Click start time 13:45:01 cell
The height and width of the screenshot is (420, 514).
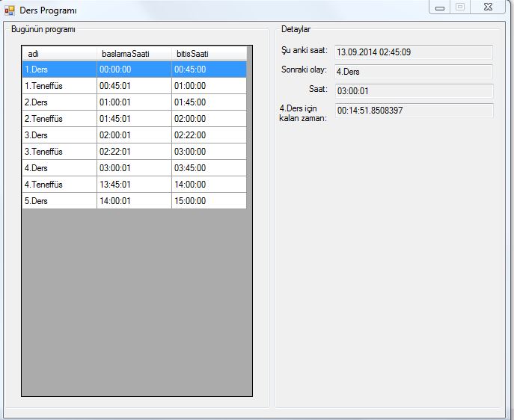134,185
